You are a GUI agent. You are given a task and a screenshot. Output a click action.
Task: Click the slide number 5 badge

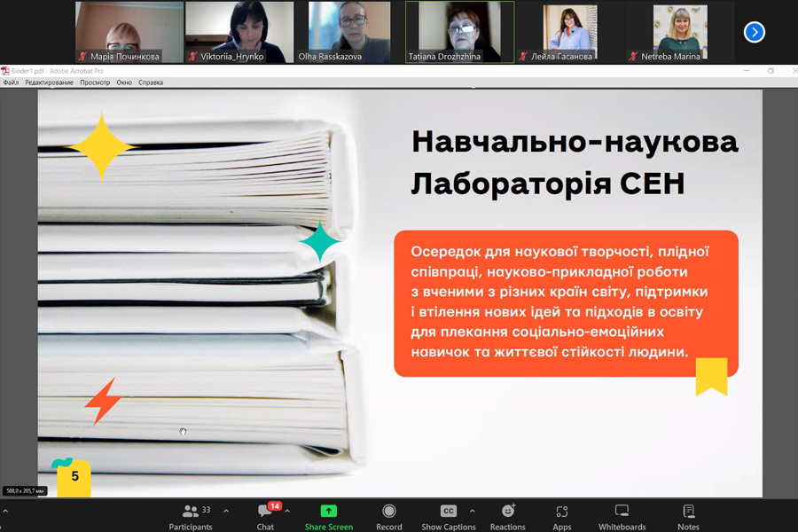click(74, 476)
